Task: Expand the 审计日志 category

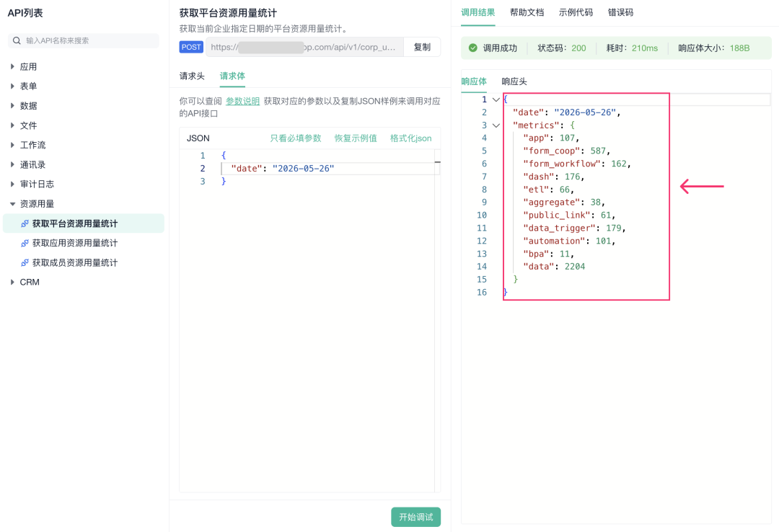Action: pos(12,185)
